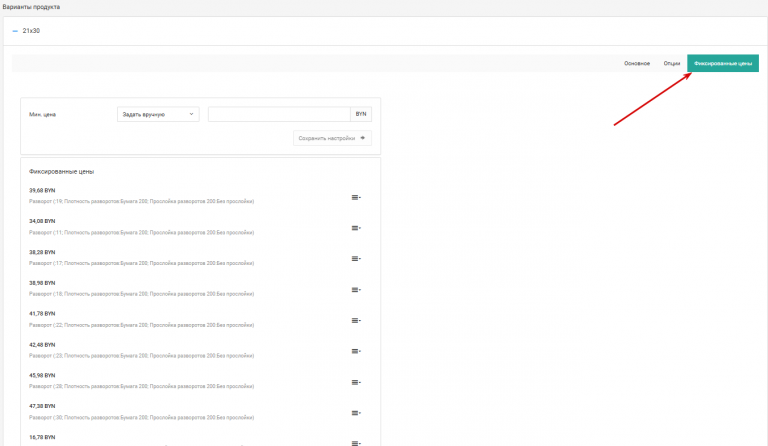Open the Задать вручную dropdown
Viewport: 768px width, 446px height.
pyautogui.click(x=158, y=114)
